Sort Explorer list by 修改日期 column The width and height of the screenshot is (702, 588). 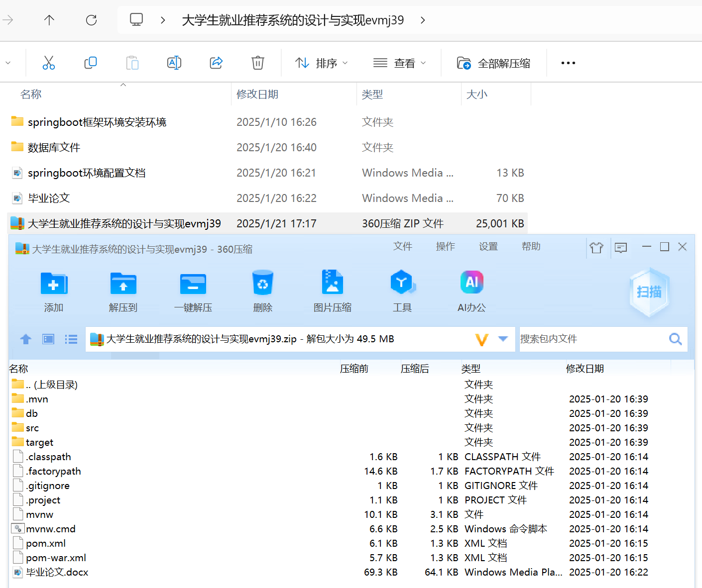257,94
